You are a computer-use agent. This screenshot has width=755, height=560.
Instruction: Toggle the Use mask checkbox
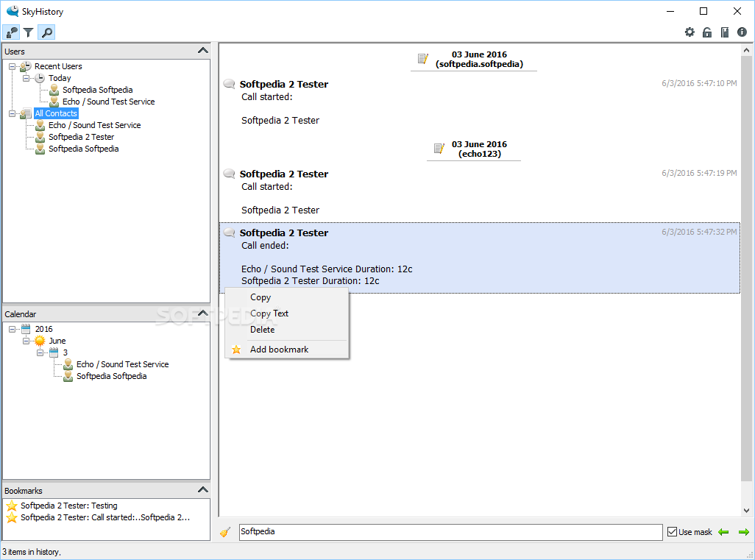pyautogui.click(x=672, y=532)
